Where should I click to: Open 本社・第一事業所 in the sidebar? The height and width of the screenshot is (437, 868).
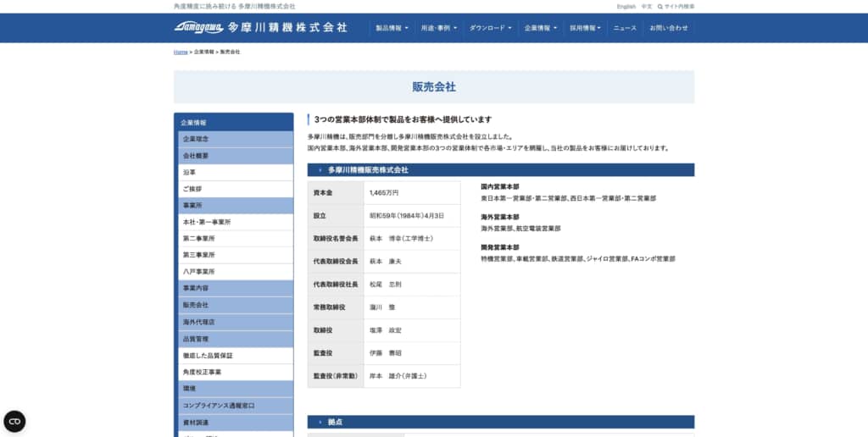click(236, 222)
